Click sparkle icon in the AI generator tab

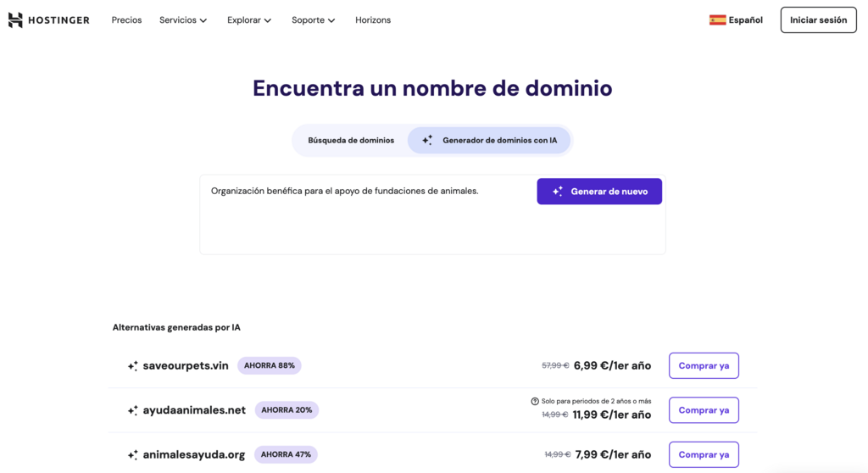click(427, 141)
